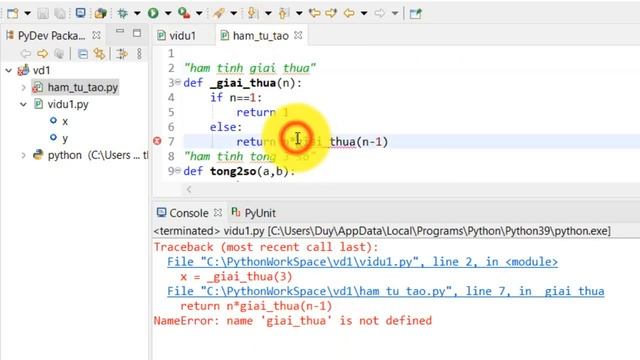Open Package Explorer view menu dots
The height and width of the screenshot is (360, 640).
pos(139,53)
